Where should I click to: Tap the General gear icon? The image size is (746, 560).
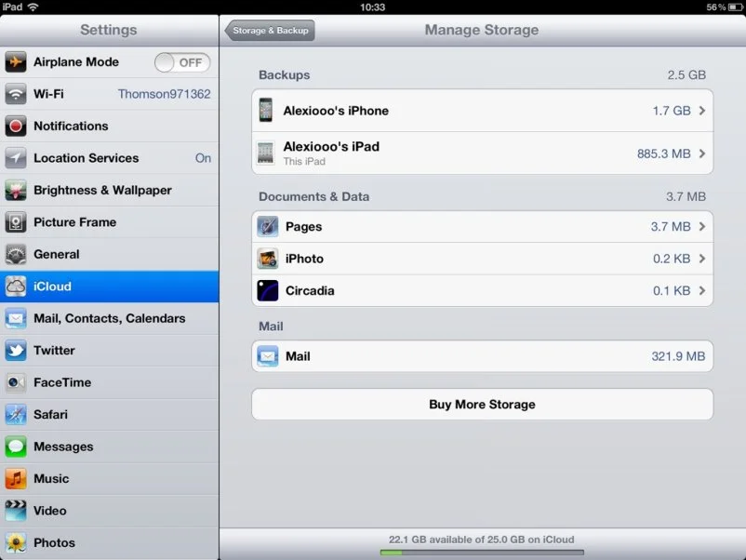pyautogui.click(x=16, y=254)
